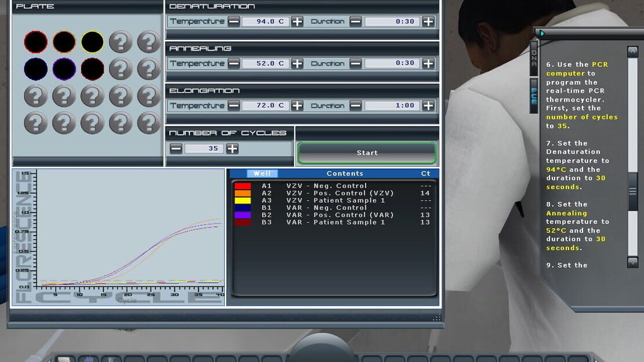Increase the Annealing duration
644x362 pixels.
(428, 63)
